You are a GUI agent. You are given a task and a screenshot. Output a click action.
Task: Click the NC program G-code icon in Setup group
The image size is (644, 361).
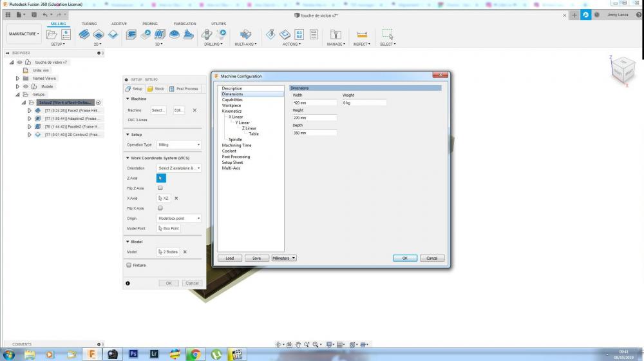click(66, 35)
